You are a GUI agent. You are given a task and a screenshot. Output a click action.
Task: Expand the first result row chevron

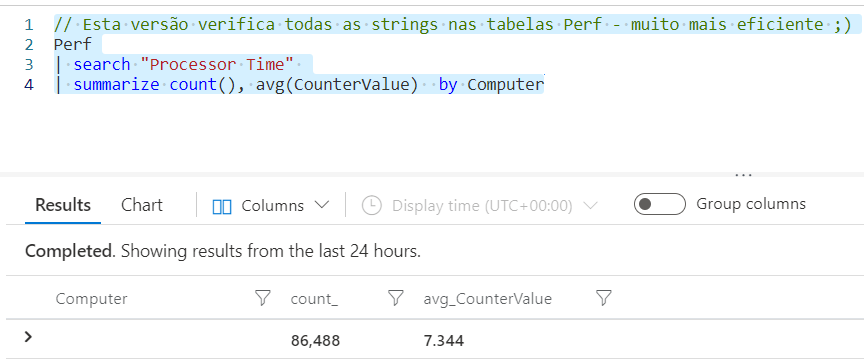tap(29, 337)
